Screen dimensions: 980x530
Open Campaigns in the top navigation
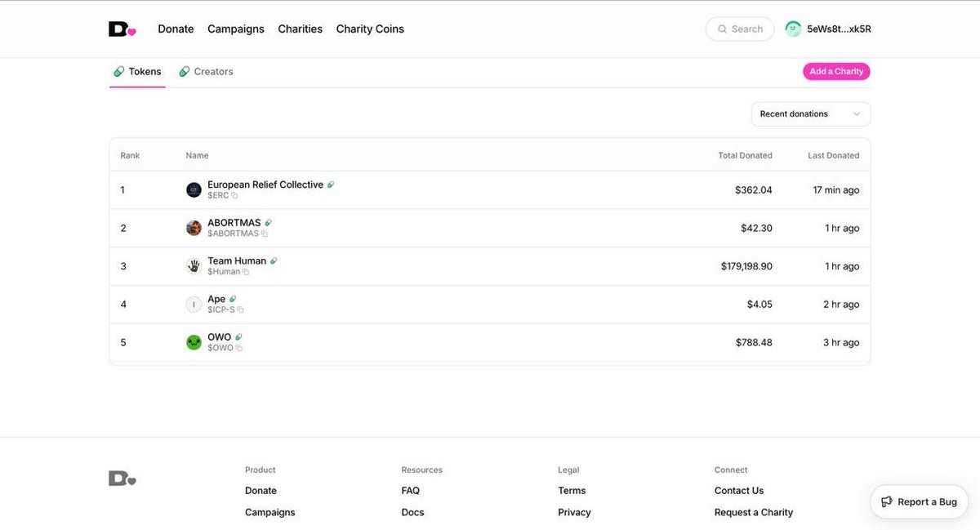pos(236,29)
